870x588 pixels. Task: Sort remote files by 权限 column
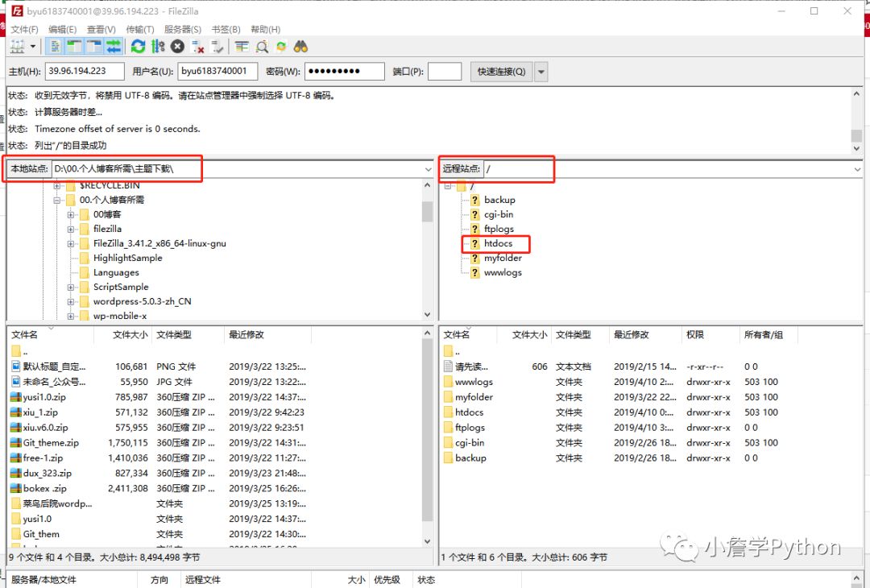[710, 334]
